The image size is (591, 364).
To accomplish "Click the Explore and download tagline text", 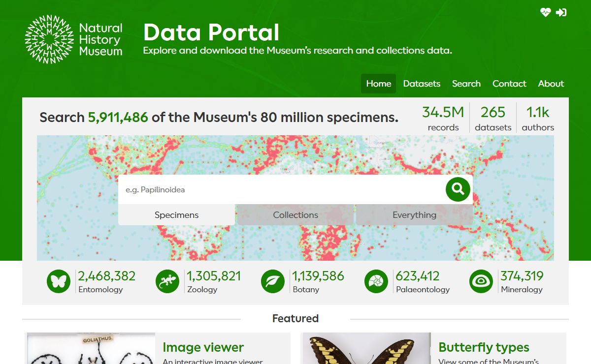I will click(297, 50).
